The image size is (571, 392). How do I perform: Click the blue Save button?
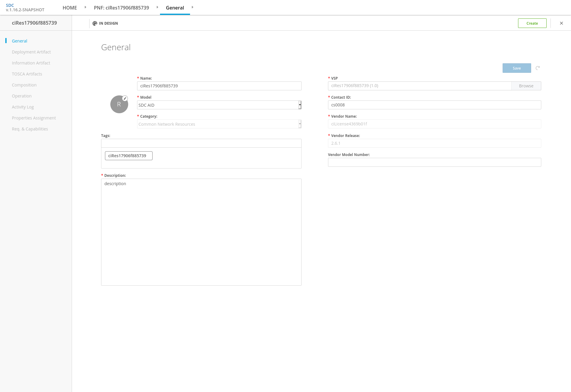pyautogui.click(x=517, y=68)
